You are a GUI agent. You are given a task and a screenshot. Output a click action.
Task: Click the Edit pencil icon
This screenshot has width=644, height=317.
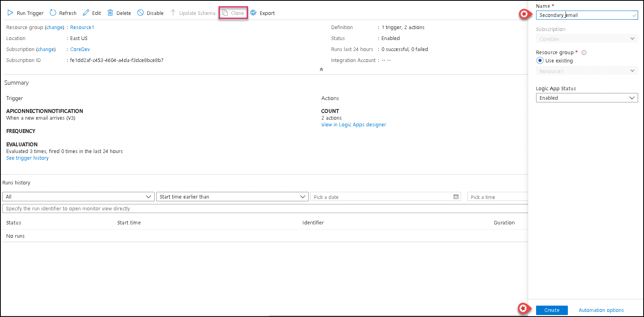click(86, 13)
